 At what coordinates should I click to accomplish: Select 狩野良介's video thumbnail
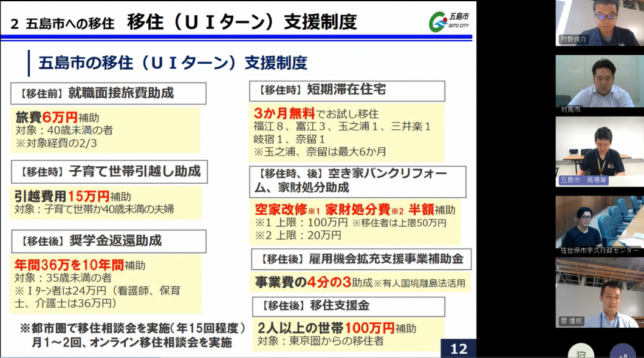599,22
